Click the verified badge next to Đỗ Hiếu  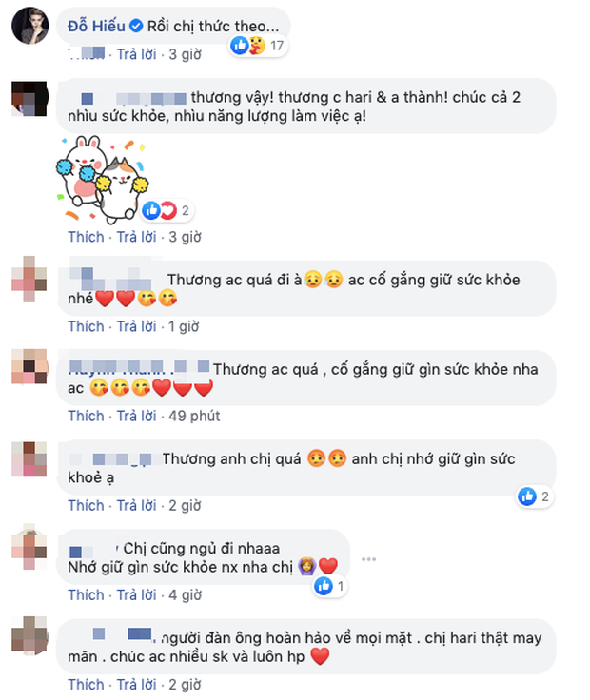[136, 27]
